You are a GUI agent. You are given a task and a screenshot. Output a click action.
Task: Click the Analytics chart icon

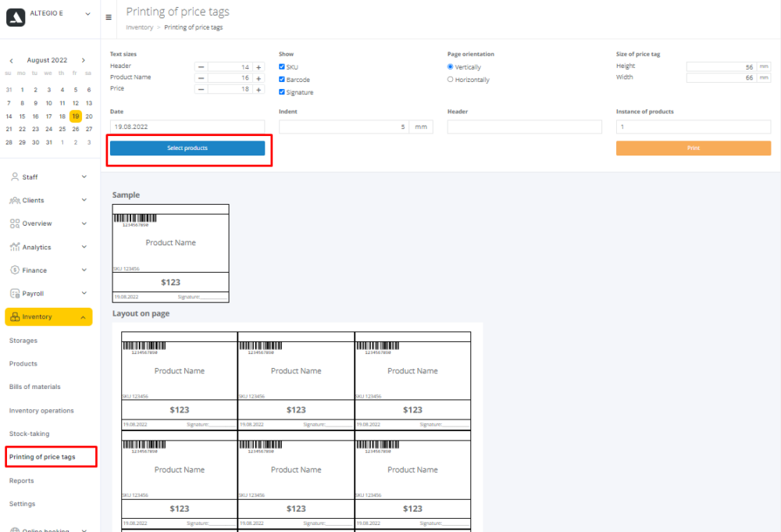point(14,247)
